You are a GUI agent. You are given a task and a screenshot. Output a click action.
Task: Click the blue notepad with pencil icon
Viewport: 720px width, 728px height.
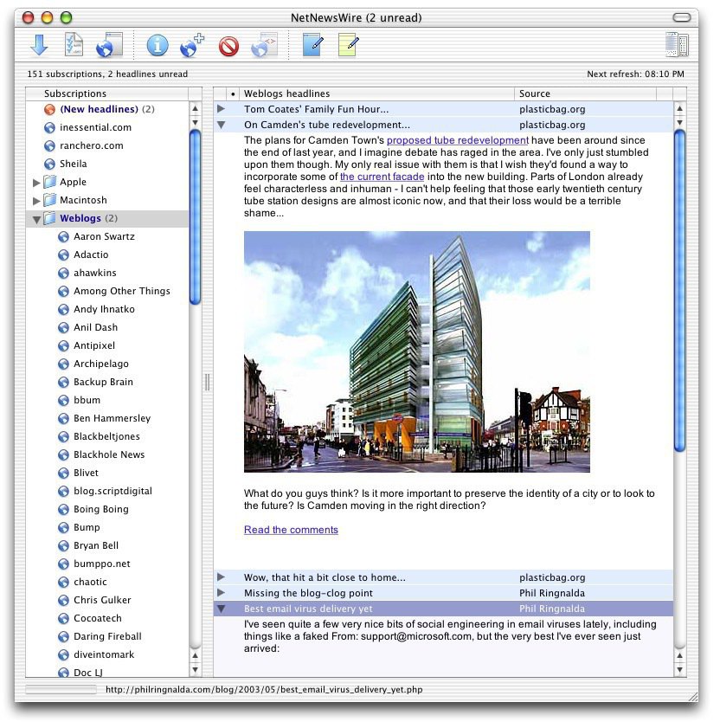(313, 44)
